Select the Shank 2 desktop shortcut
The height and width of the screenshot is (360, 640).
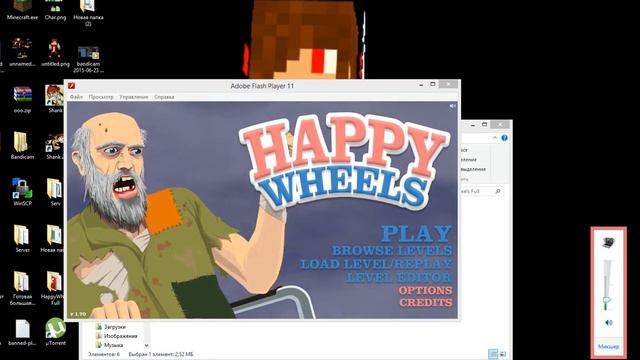click(x=54, y=145)
